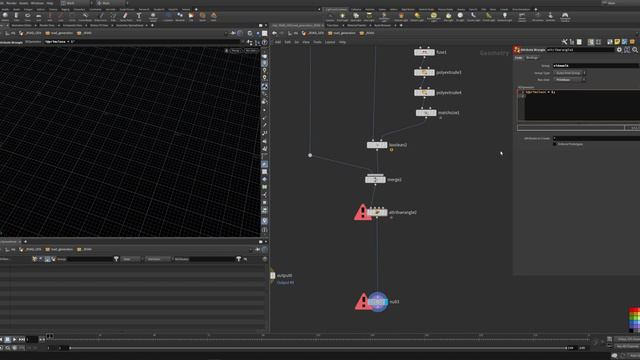This screenshot has width=640, height=360.
Task: Open the parameter gear menu
Action: coord(619,50)
